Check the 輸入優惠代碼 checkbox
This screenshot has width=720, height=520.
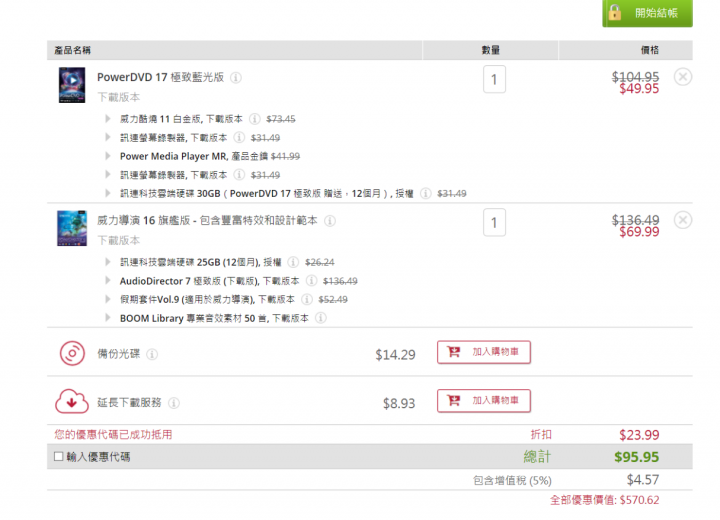[58, 456]
